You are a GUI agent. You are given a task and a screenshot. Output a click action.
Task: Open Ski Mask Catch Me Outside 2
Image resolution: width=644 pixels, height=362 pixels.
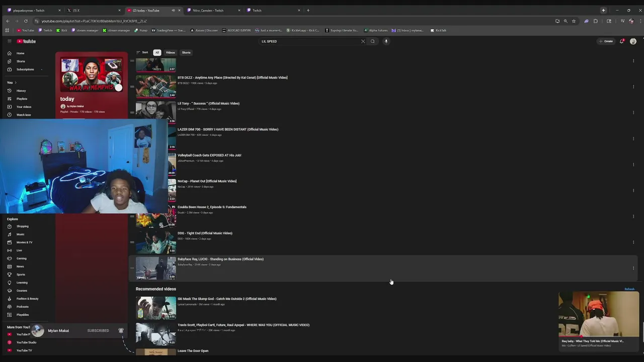coord(227,299)
